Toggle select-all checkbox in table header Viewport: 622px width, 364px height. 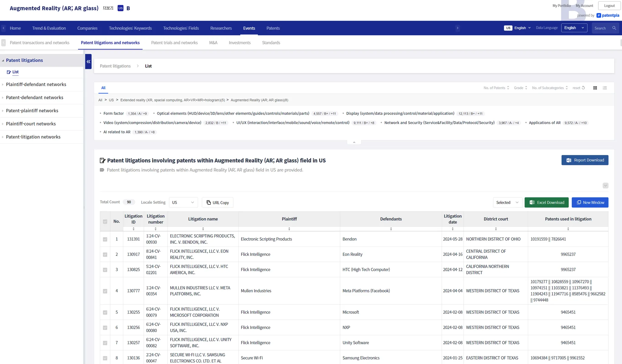pyautogui.click(x=105, y=222)
